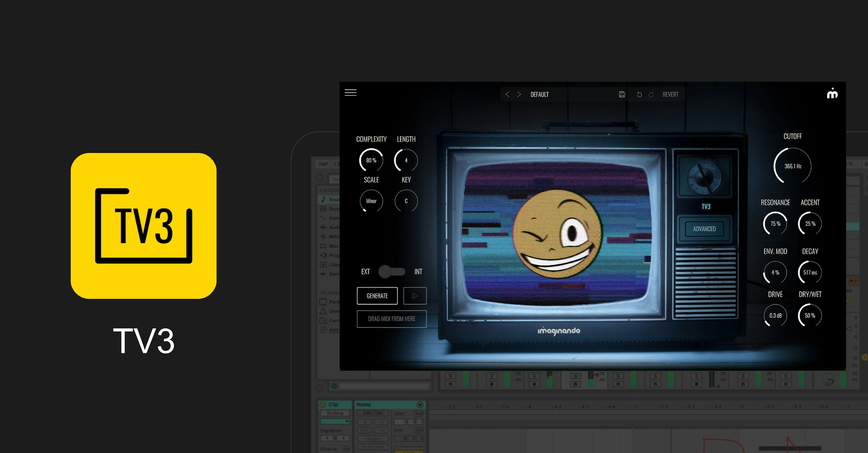Click the yellow TV3 app icon
The height and width of the screenshot is (453, 868).
144,226
